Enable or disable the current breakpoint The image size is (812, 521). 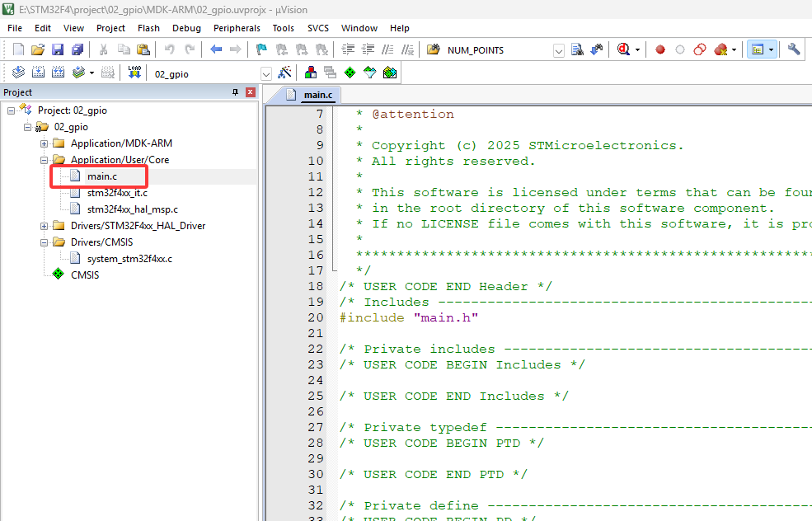(x=680, y=49)
